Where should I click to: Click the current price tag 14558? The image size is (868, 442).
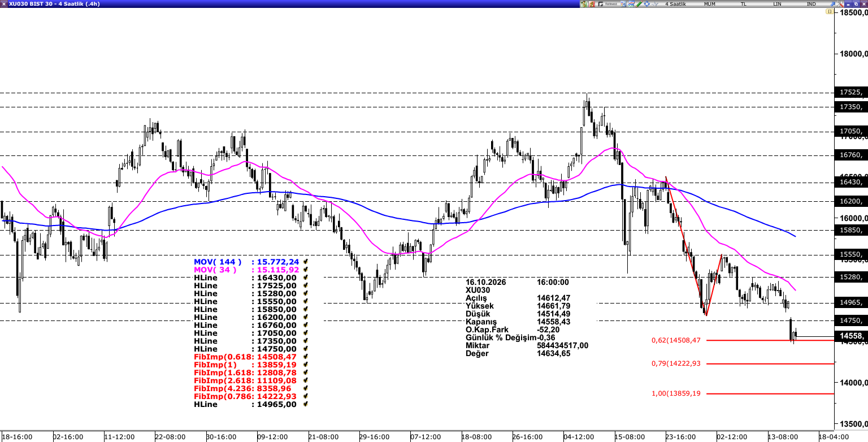point(850,336)
